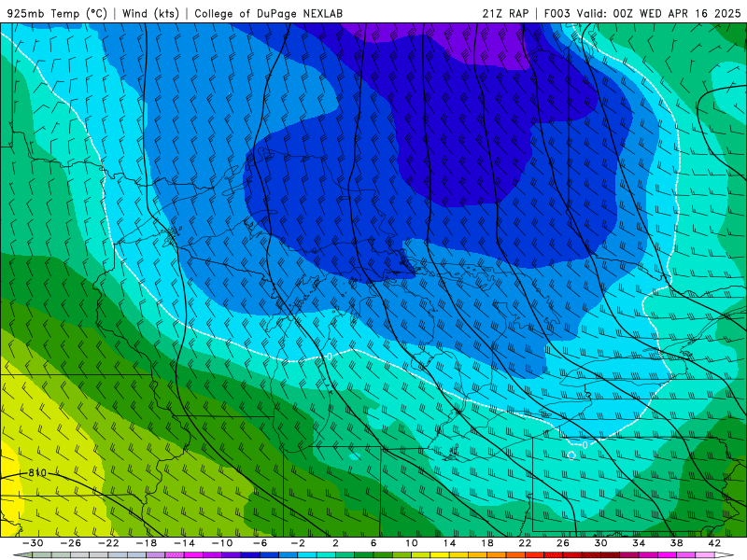Click the "925mb Temp (°C)" title text

[57, 13]
